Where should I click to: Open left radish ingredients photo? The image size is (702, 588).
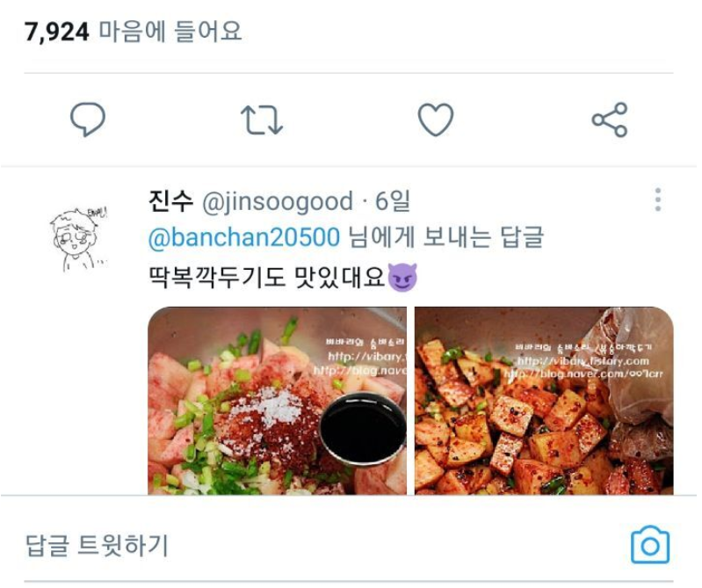click(277, 401)
